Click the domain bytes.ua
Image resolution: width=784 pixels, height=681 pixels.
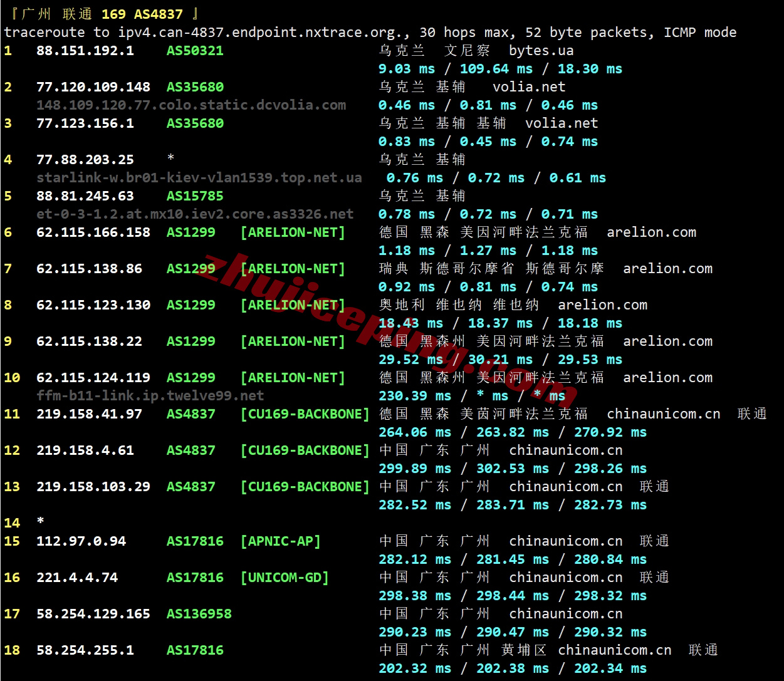(x=541, y=51)
